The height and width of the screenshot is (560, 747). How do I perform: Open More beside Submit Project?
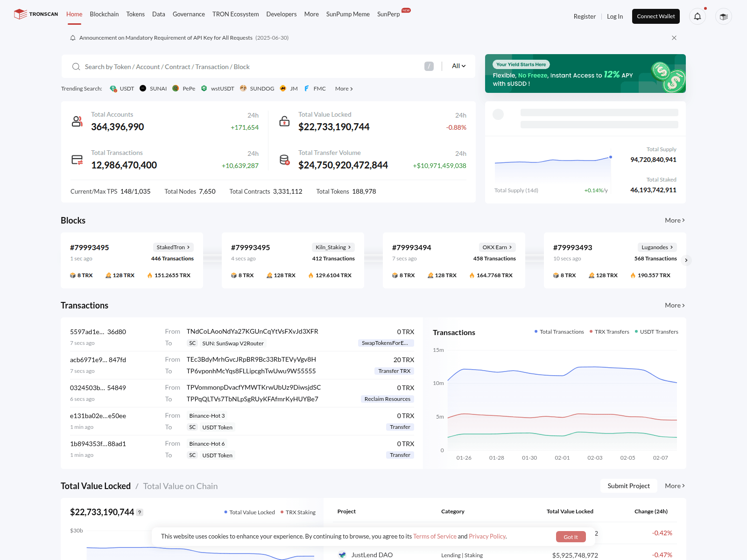(675, 486)
